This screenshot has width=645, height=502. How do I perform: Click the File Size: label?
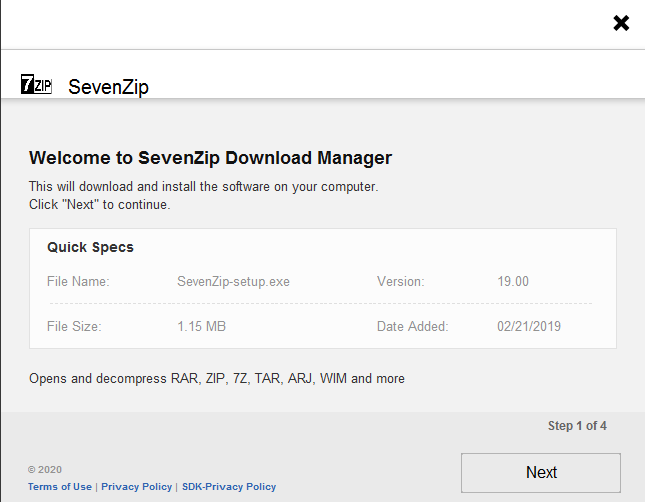click(74, 326)
